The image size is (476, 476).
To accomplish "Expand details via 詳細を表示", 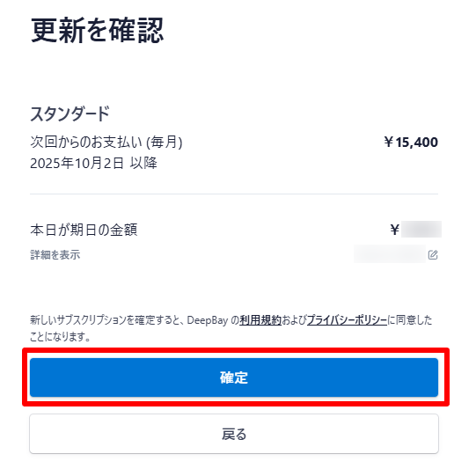I will click(x=55, y=254).
